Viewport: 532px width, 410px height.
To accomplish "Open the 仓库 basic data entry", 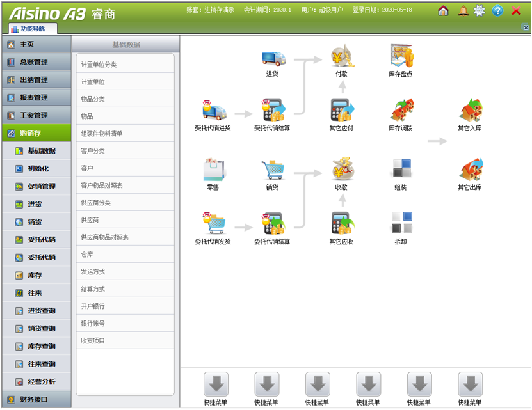I will tap(87, 255).
